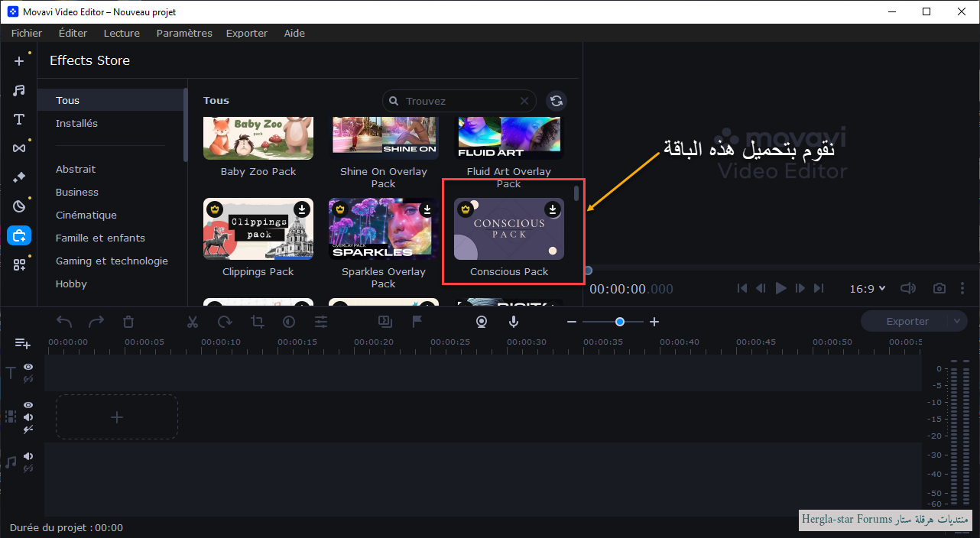Click the timeline zoom slider handle
The width and height of the screenshot is (980, 538).
pos(620,322)
